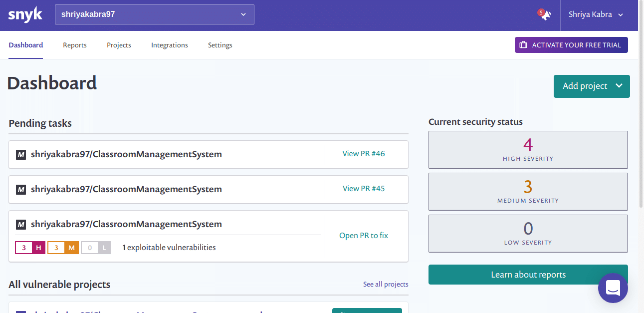This screenshot has height=313, width=644.
Task: Switch to the Reports tab
Action: point(75,45)
